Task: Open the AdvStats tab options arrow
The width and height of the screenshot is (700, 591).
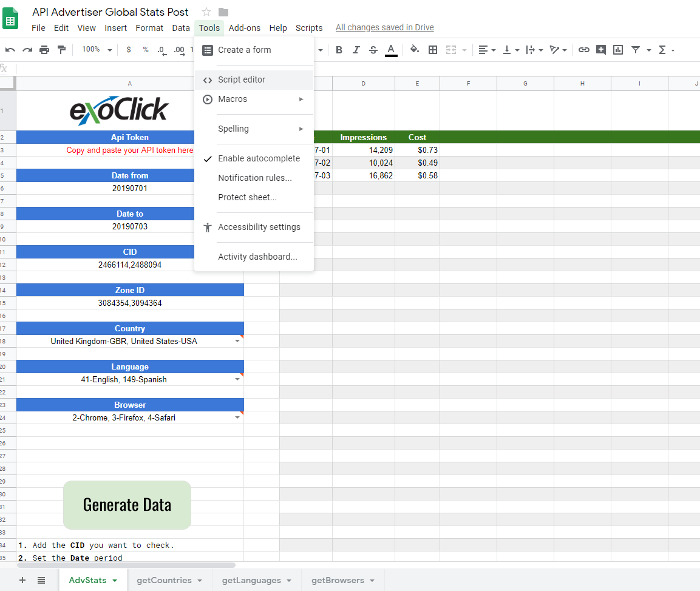Action: [115, 580]
